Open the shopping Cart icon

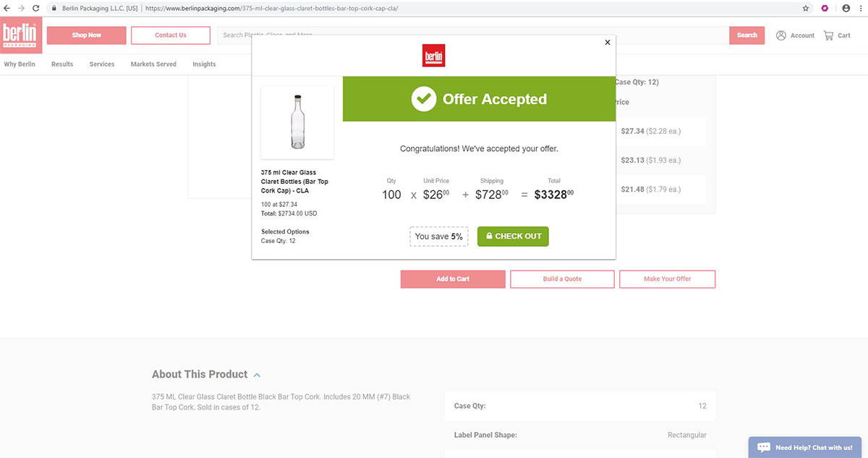pyautogui.click(x=829, y=35)
